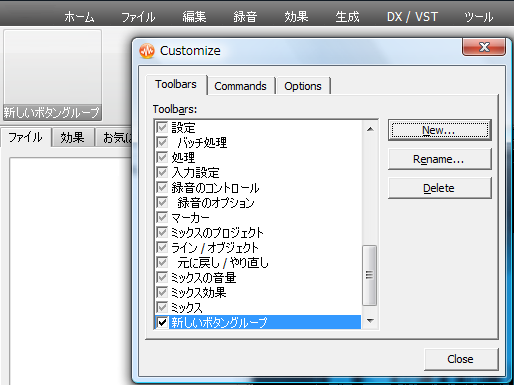The image size is (514, 385).
Task: Select the マーカー list row text
Action: [x=190, y=217]
